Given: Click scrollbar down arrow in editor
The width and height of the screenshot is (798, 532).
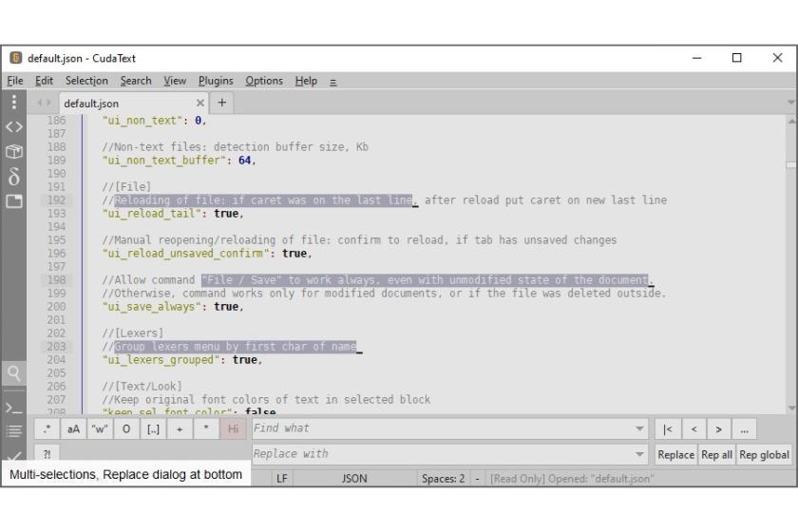Looking at the screenshot, I should click(x=790, y=408).
